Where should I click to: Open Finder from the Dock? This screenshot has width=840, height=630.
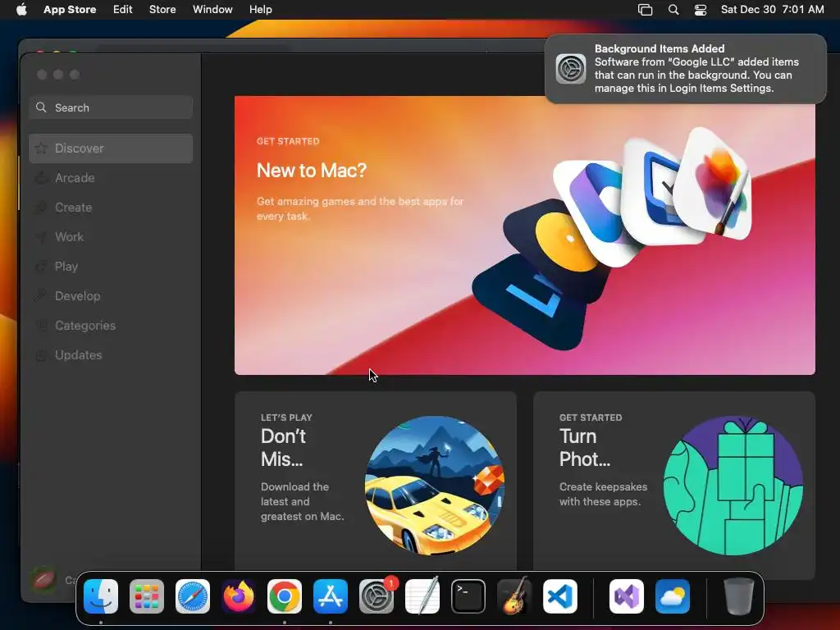101,596
